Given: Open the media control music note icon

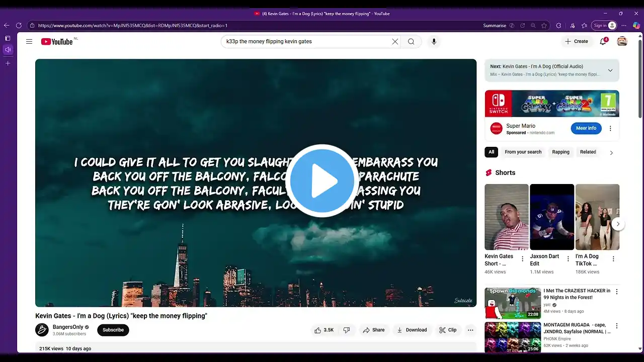Looking at the screenshot, I should [x=573, y=26].
